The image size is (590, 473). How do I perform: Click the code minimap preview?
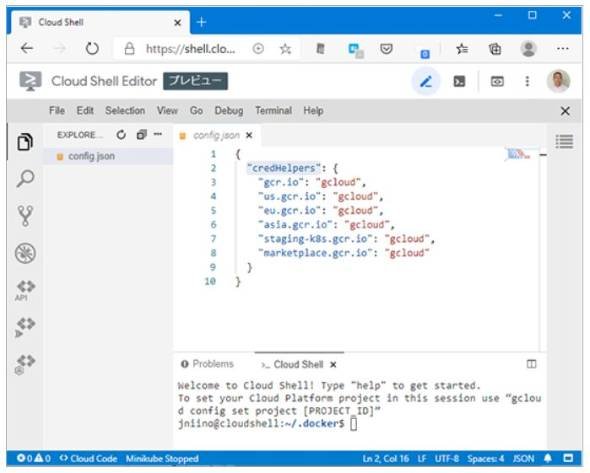pos(519,154)
